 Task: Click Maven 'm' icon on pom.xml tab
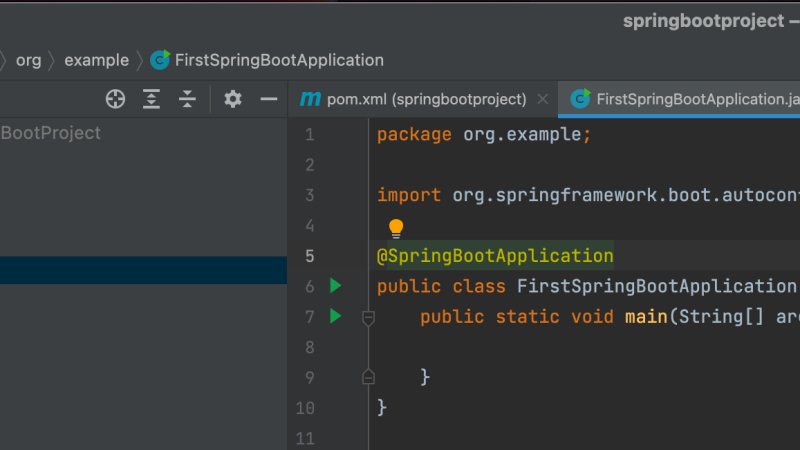tap(310, 98)
